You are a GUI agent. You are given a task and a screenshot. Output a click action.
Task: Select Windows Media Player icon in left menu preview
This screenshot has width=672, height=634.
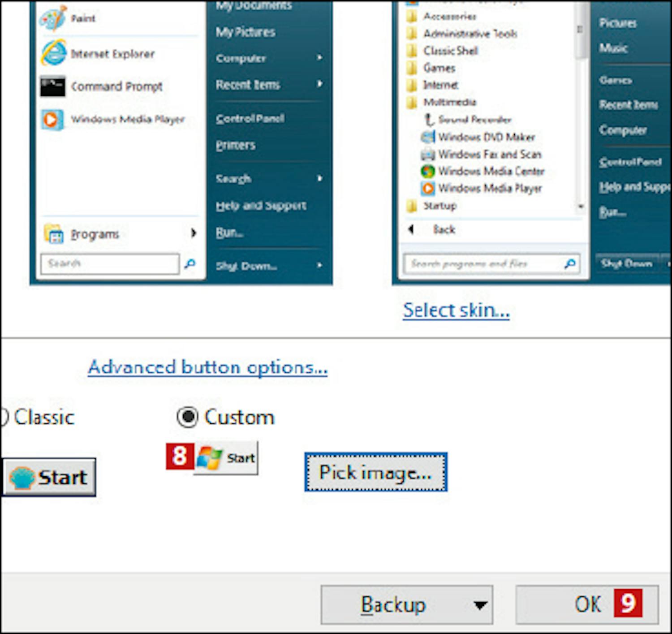pyautogui.click(x=52, y=120)
